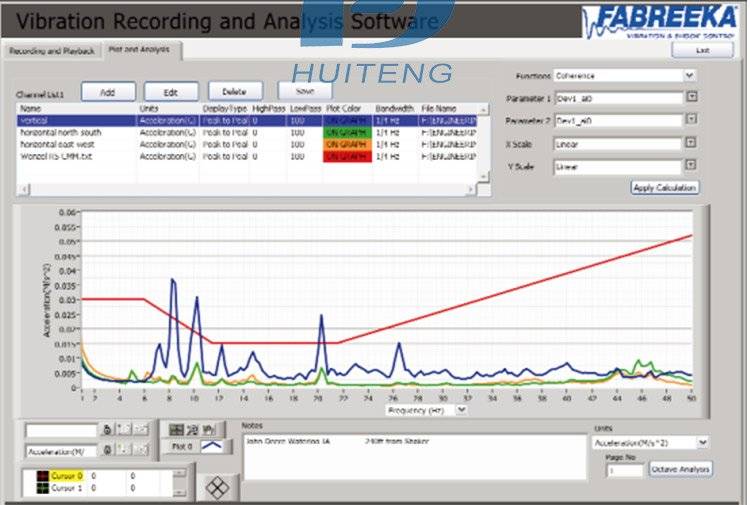The height and width of the screenshot is (505, 750).
Task: Open the Units Acceleration(M/s^2) dropdown
Action: click(x=704, y=441)
